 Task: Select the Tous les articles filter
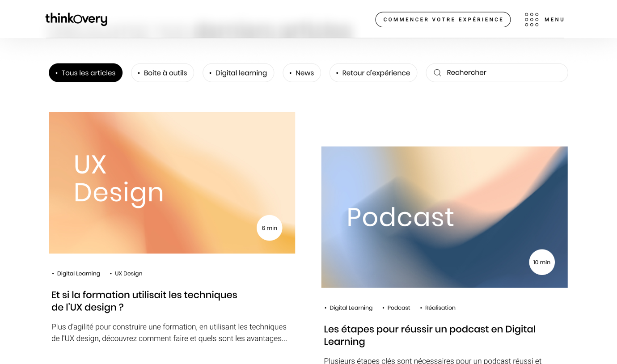85,73
